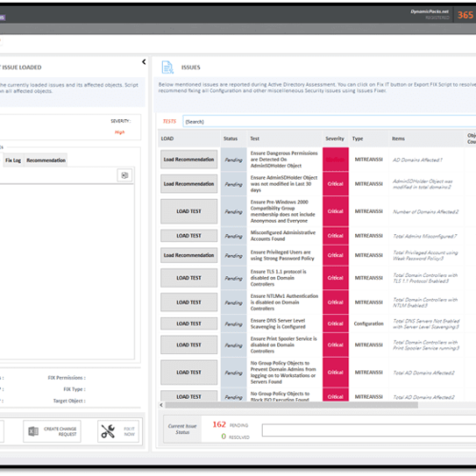Click 'Total Admins Misconfigured:7' item text
The image size is (476, 476).
coord(425,236)
